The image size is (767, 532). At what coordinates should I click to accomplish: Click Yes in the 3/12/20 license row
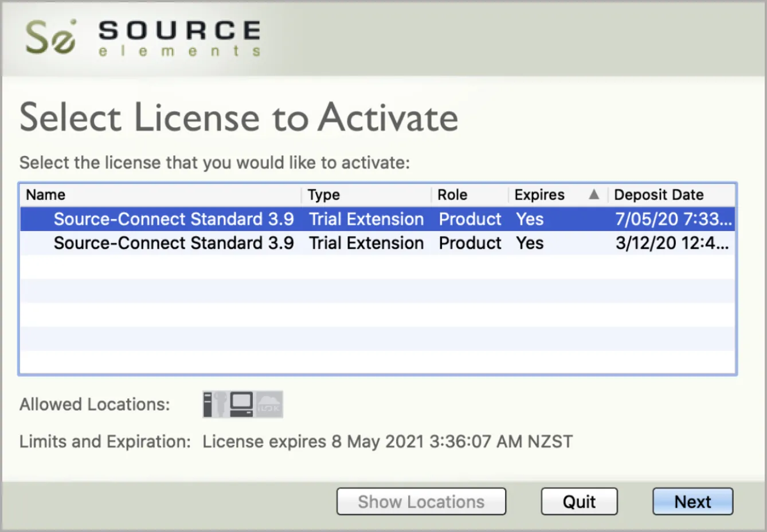[530, 243]
